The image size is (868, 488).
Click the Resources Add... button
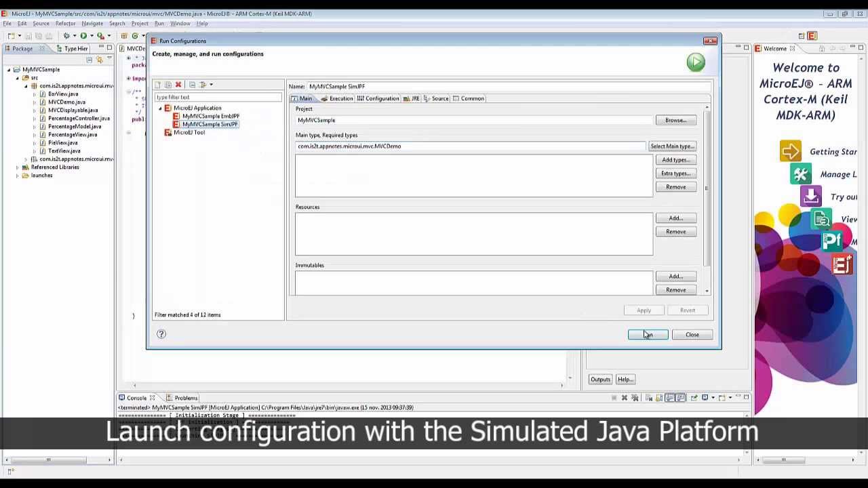[x=675, y=218]
